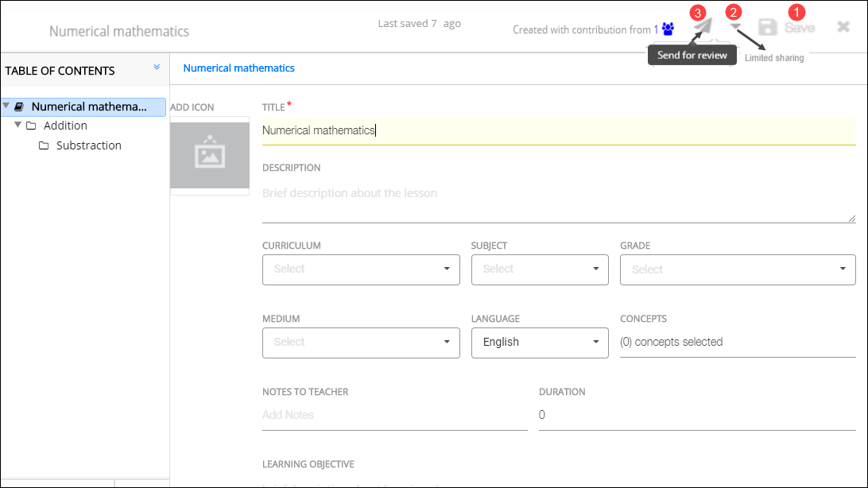The image size is (868, 488).
Task: Click the Add Icon image placeholder
Action: 210,156
